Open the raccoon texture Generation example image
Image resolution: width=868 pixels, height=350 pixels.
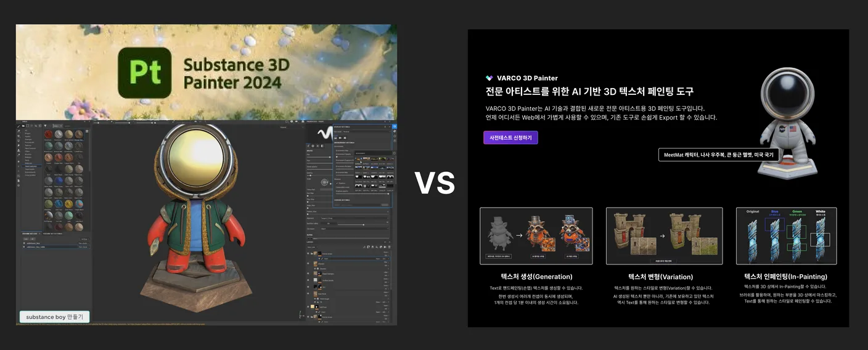[536, 236]
